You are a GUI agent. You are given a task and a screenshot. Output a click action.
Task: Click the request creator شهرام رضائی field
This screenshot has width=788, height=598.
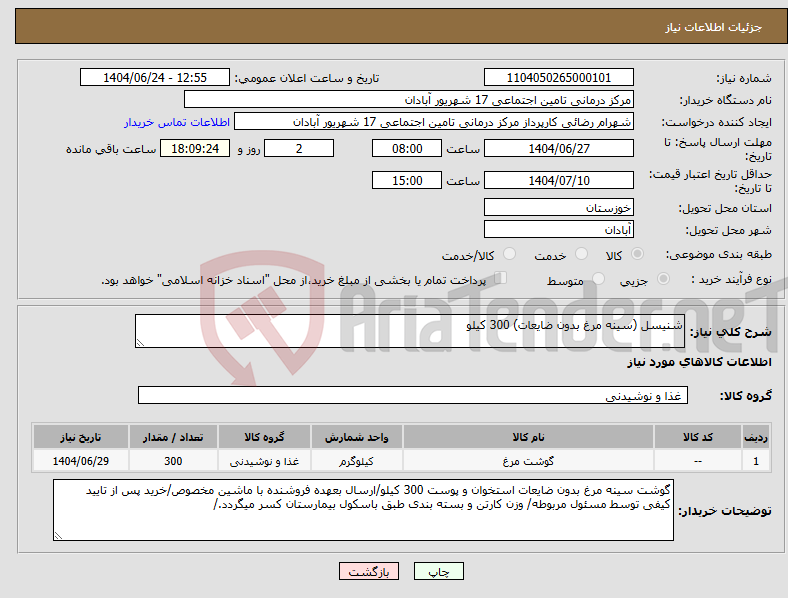pos(434,122)
